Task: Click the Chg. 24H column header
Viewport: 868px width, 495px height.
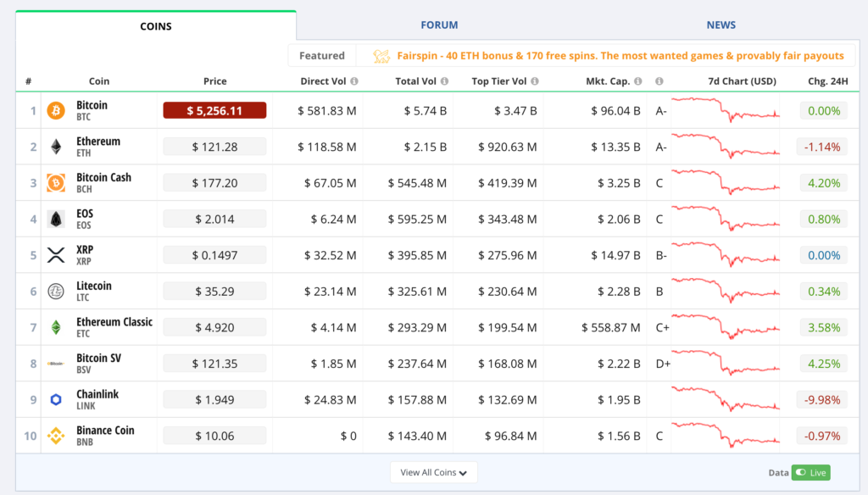Action: [x=827, y=81]
